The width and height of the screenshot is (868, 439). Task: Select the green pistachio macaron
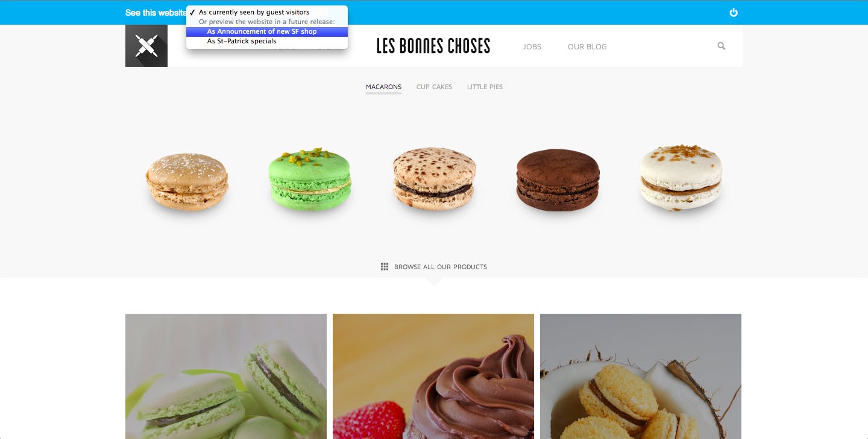coord(309,178)
